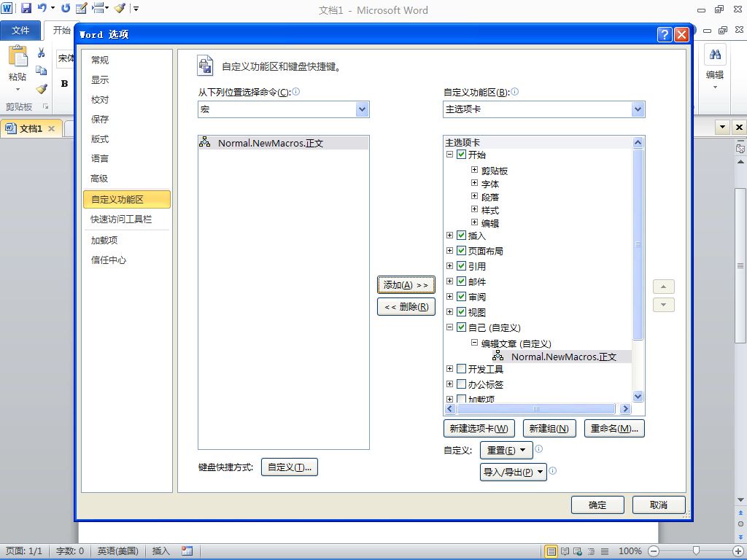
Task: Click 确定 to confirm options
Action: tap(597, 505)
